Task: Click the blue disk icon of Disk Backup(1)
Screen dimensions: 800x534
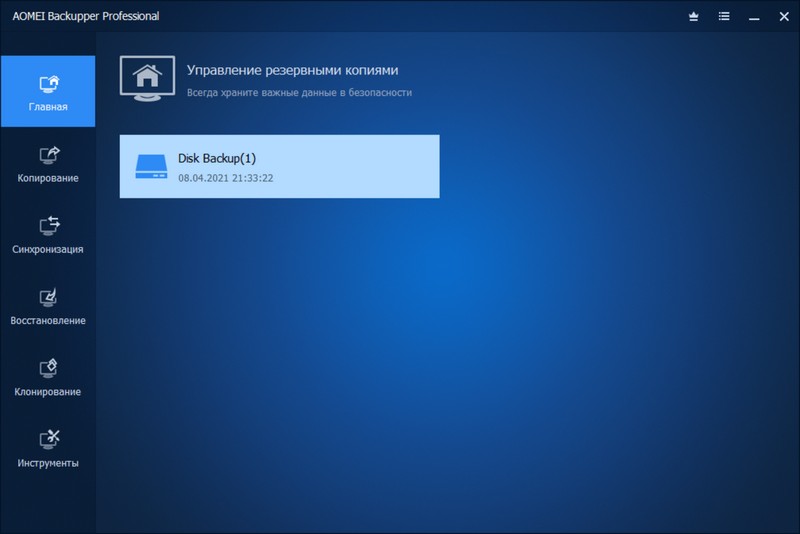Action: pos(152,166)
